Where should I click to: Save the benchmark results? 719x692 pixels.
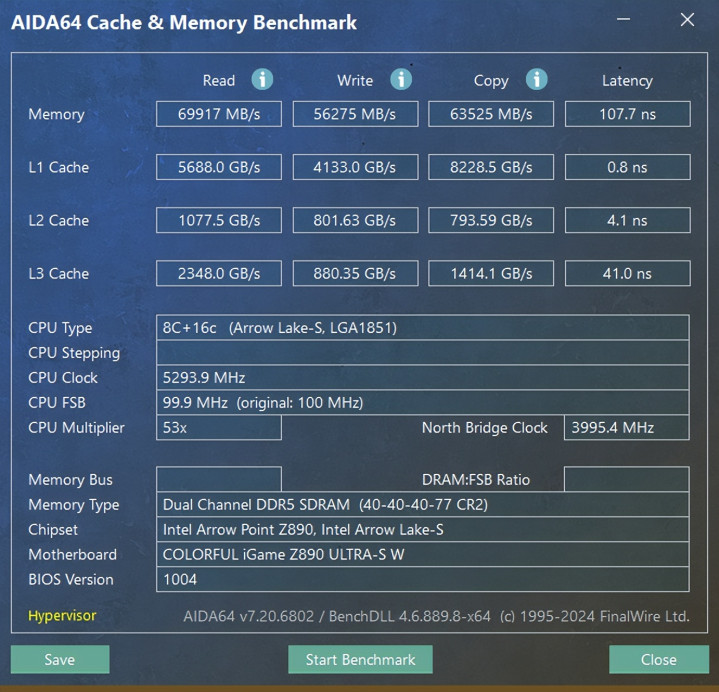60,659
